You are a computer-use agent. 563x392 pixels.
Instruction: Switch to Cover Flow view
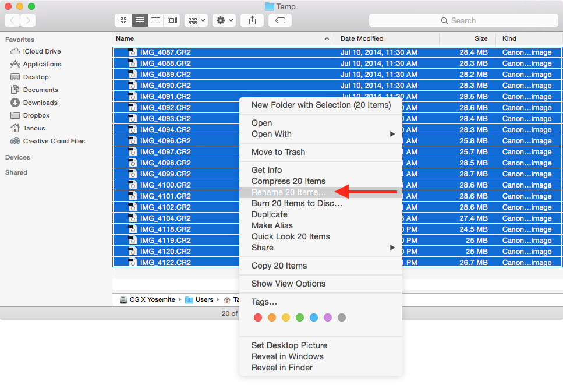172,20
